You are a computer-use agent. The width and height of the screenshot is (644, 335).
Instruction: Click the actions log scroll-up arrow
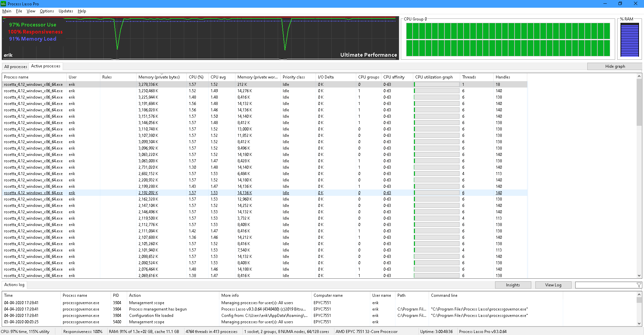click(639, 294)
